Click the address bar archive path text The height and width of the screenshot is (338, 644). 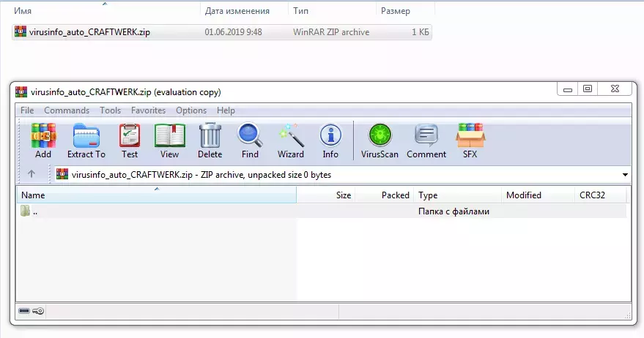(x=201, y=175)
